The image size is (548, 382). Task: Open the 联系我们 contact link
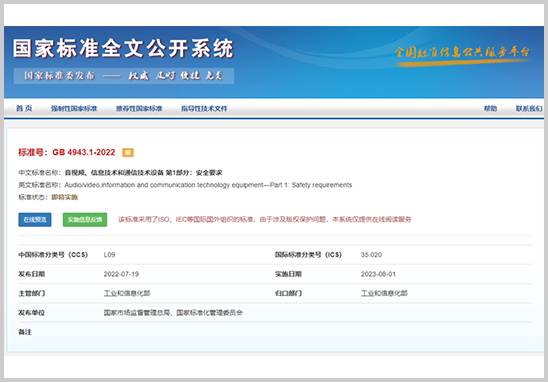(529, 109)
